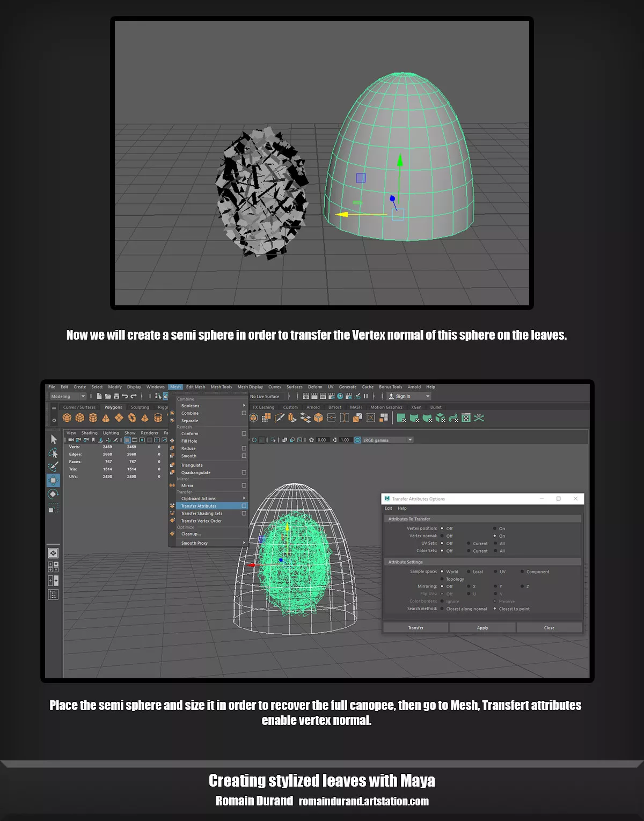The height and width of the screenshot is (821, 644).
Task: Activate the Rotate tool in the toolbox
Action: pyautogui.click(x=53, y=494)
